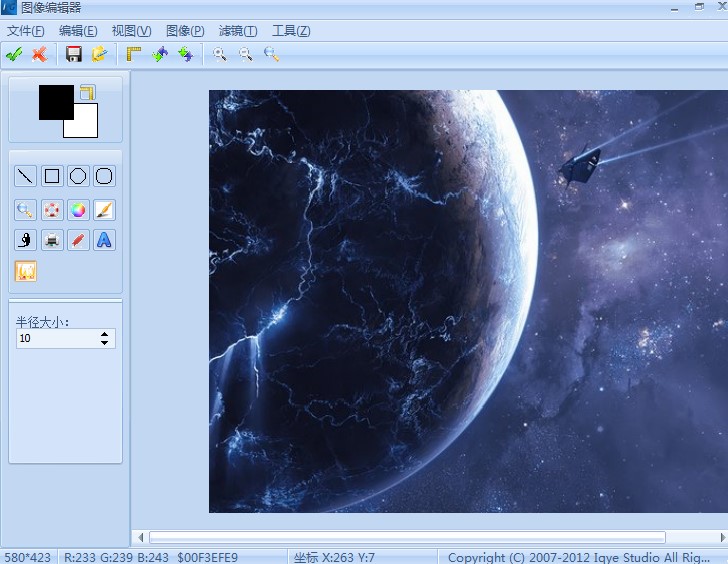Click the green checkmark confirm icon

14,54
